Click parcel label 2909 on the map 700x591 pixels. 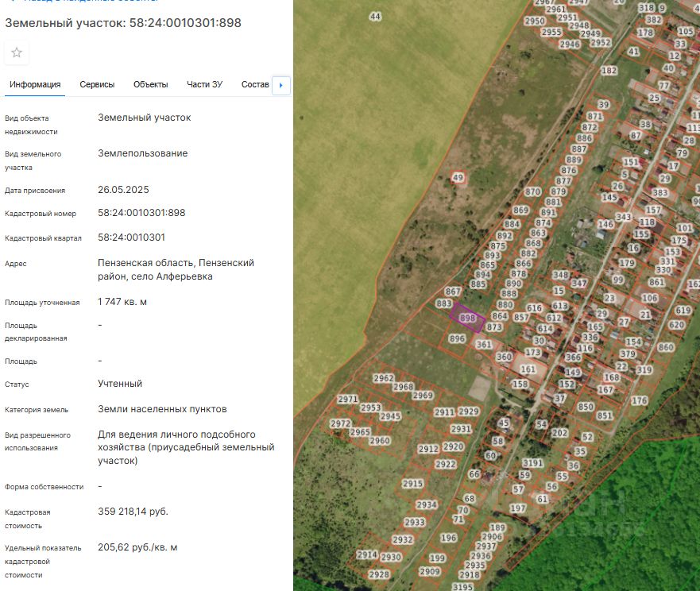pos(430,571)
